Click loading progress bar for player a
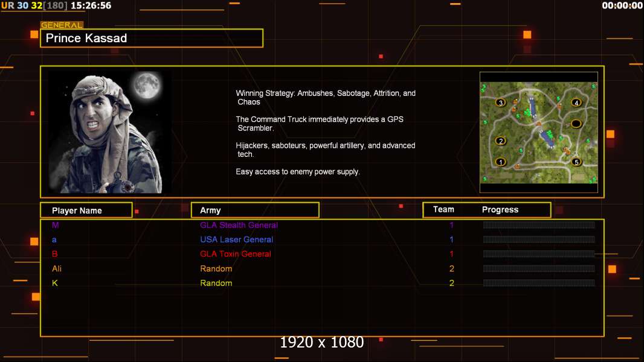This screenshot has height=362, width=644. pos(539,240)
